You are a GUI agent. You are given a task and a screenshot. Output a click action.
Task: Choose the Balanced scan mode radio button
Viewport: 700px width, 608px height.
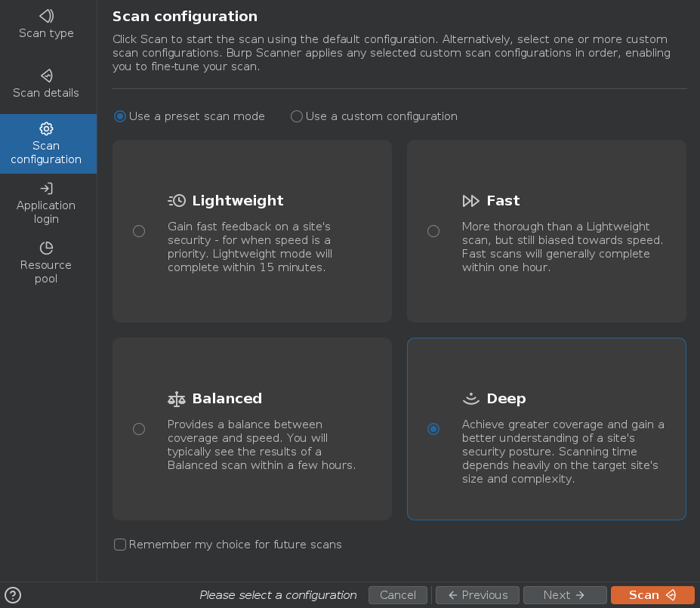click(139, 429)
